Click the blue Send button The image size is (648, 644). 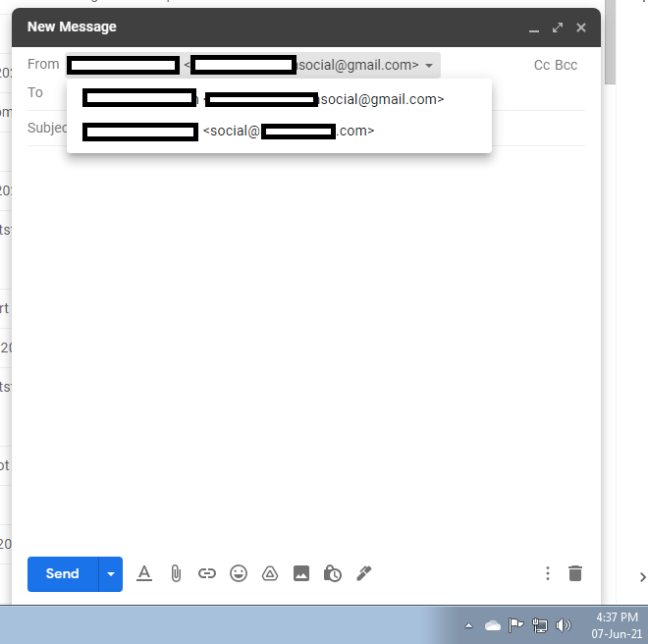coord(63,573)
